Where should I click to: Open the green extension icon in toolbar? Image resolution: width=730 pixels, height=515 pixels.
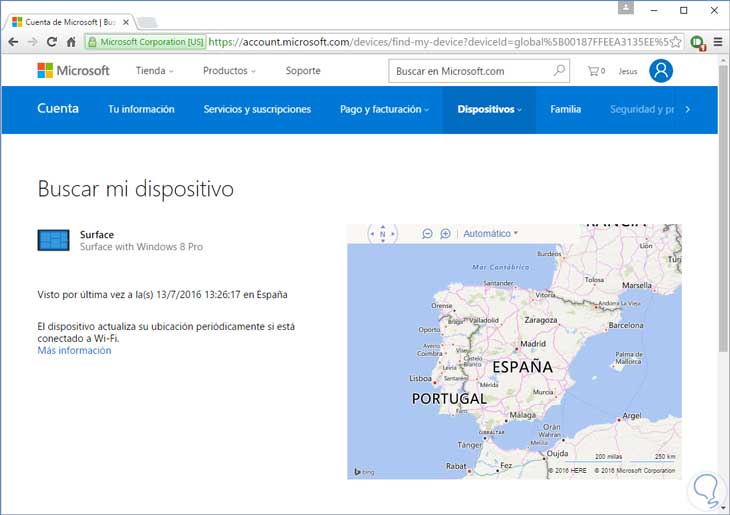tap(697, 42)
